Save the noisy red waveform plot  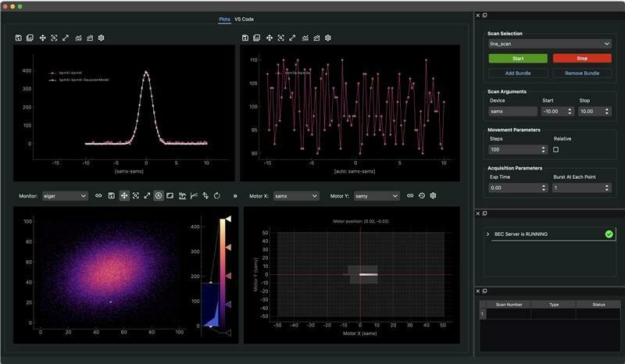(245, 37)
